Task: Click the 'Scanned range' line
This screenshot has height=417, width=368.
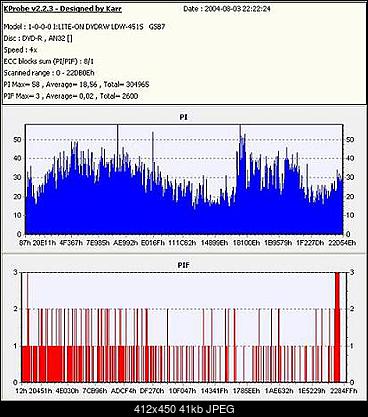Action: click(49, 73)
